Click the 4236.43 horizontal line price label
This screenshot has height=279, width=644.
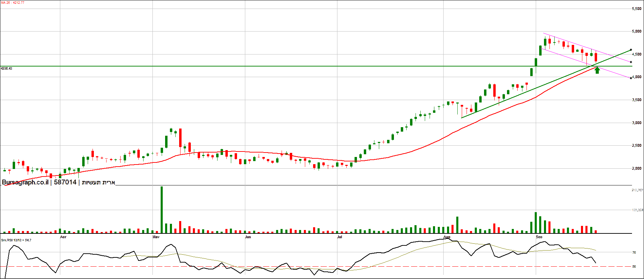click(7, 69)
